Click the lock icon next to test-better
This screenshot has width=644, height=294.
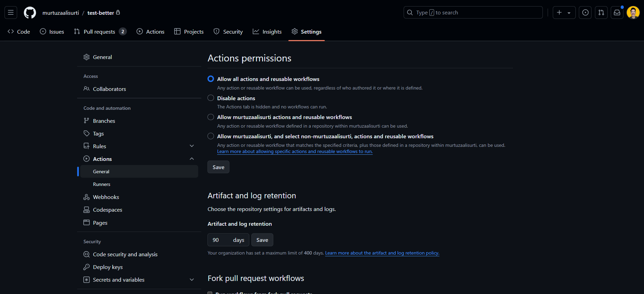(118, 12)
